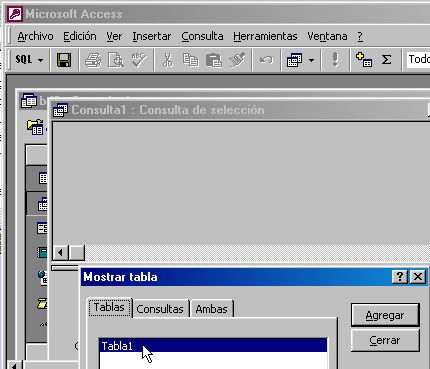
Task: Click the Show Table icon
Action: (x=364, y=60)
